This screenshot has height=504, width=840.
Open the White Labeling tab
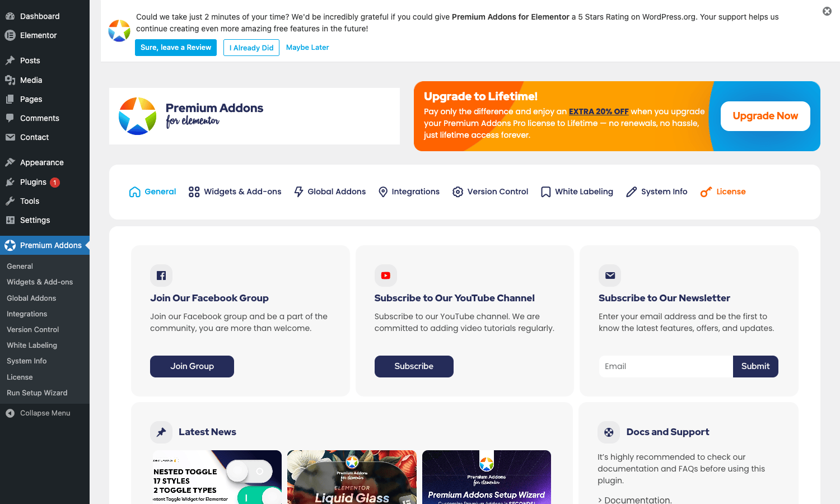[577, 192]
